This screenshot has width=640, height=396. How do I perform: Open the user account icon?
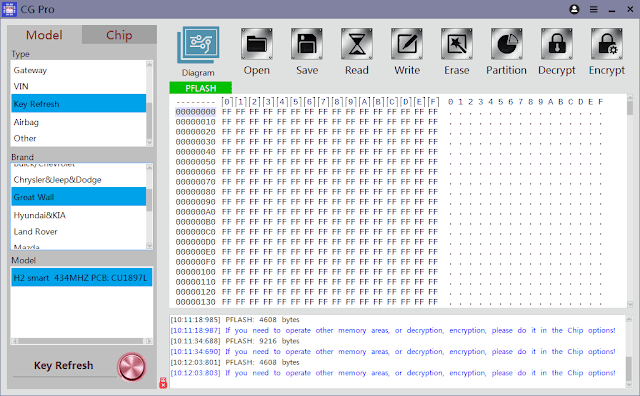(574, 9)
